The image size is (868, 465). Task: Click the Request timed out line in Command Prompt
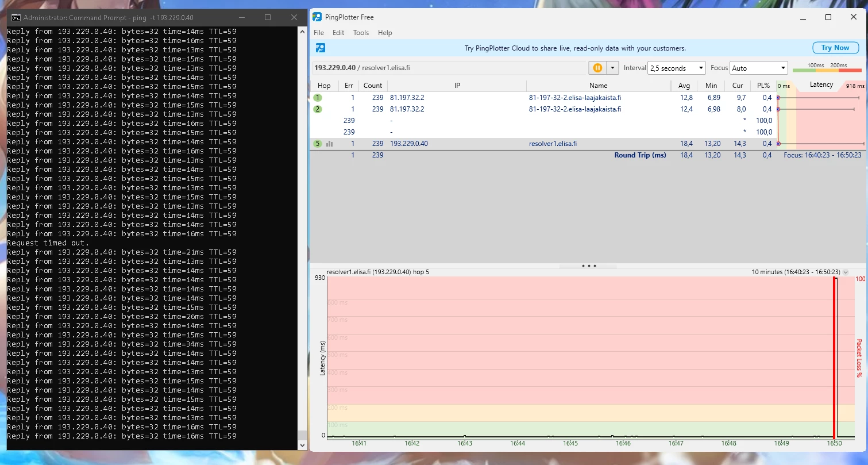pyautogui.click(x=48, y=243)
